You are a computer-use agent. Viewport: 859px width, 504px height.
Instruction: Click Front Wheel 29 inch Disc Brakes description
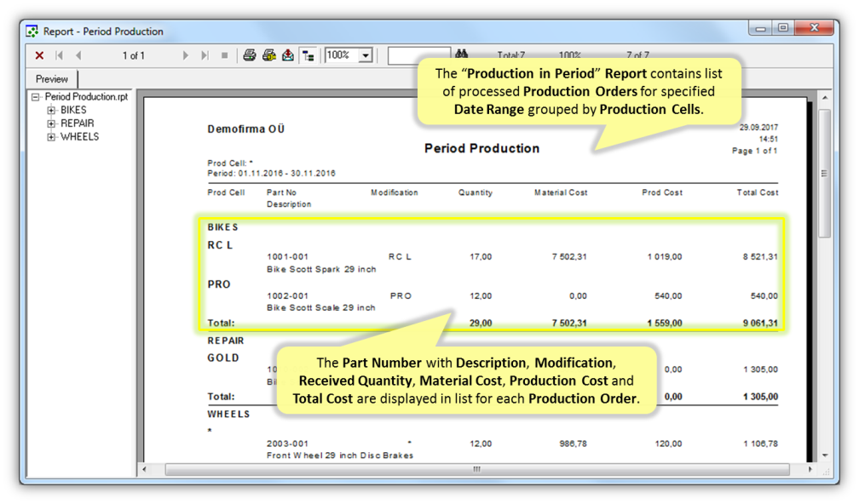340,455
